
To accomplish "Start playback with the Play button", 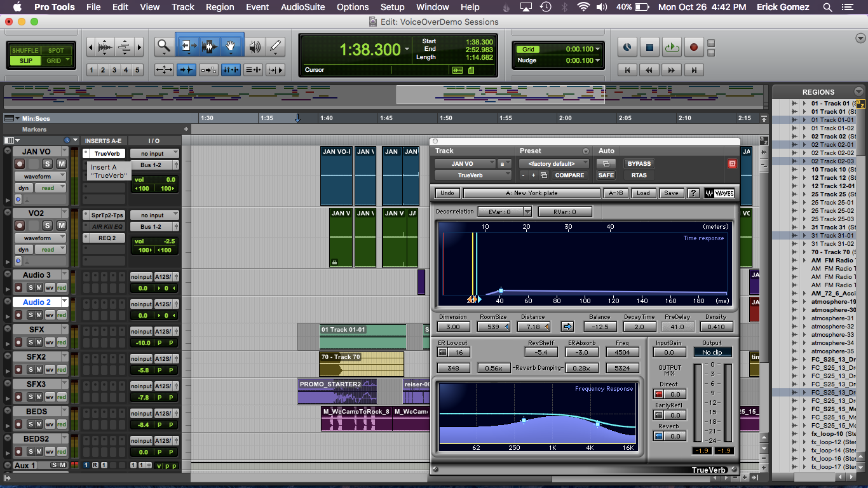I will [x=672, y=47].
